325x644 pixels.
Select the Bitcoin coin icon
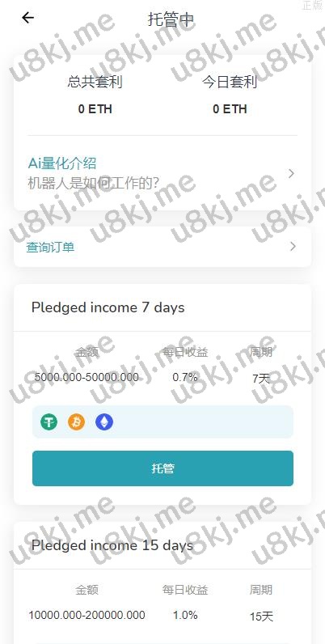[76, 422]
